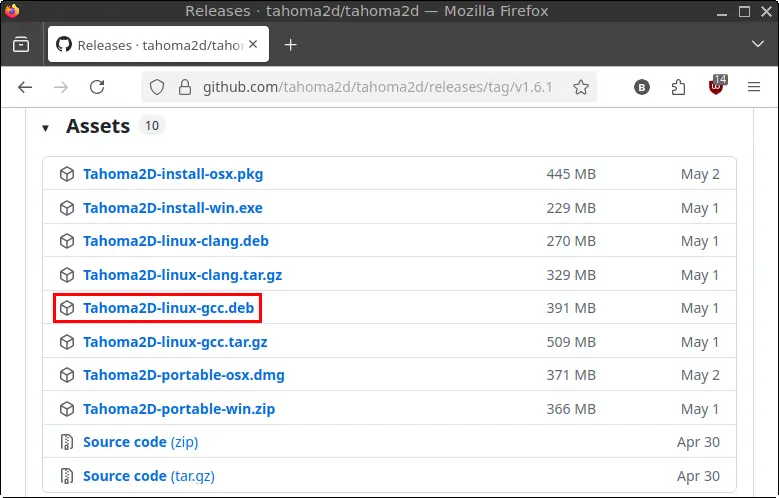Download Tahoma2D-portable-win.zip
779x498 pixels.
(x=179, y=409)
